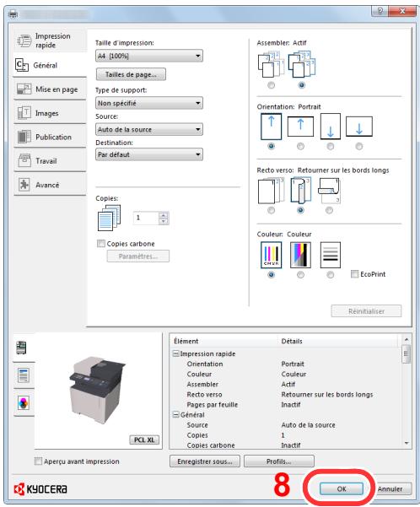Select the Orientation row in details

click(284, 364)
